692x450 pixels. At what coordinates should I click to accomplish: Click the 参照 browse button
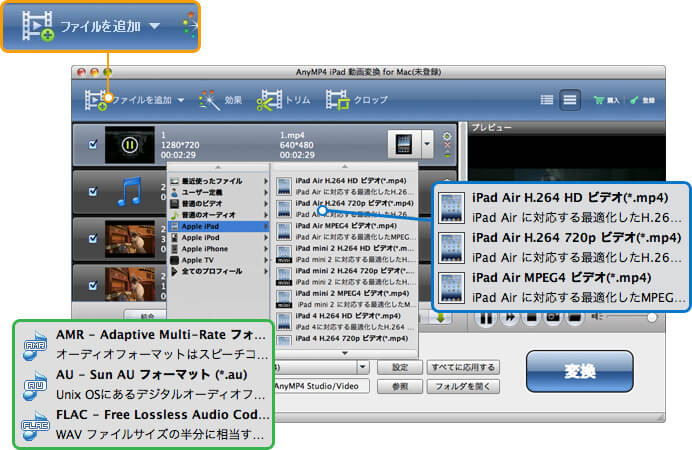click(400, 386)
